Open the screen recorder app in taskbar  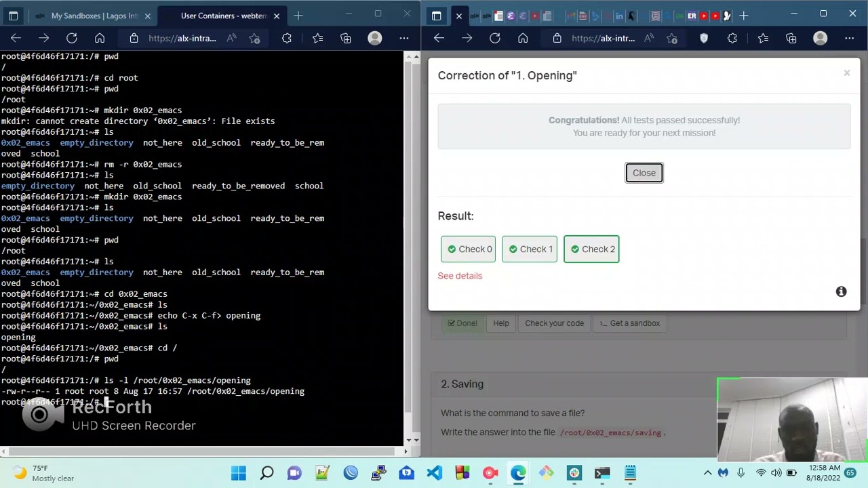coord(490,473)
